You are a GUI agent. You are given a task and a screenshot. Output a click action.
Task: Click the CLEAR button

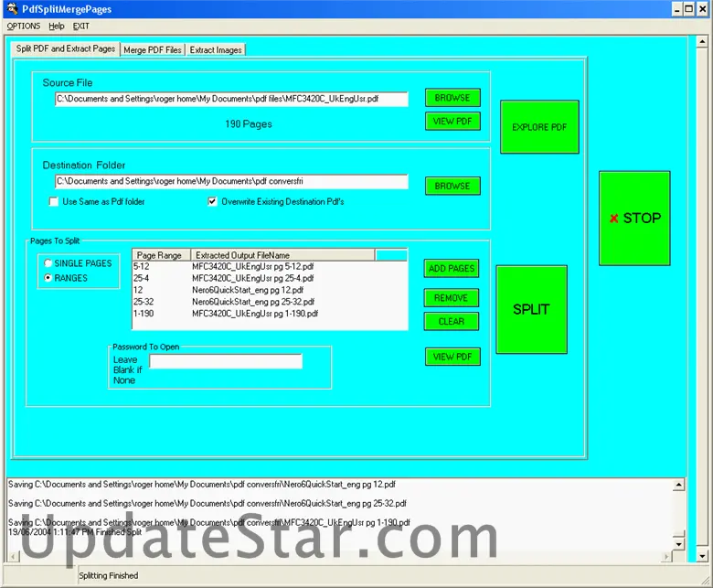[x=451, y=322]
